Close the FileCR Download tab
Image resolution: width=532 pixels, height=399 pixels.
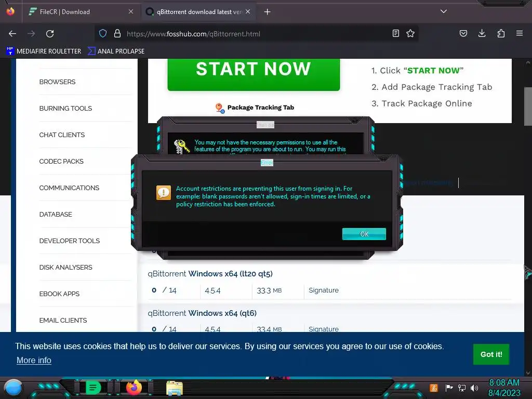pos(131,11)
